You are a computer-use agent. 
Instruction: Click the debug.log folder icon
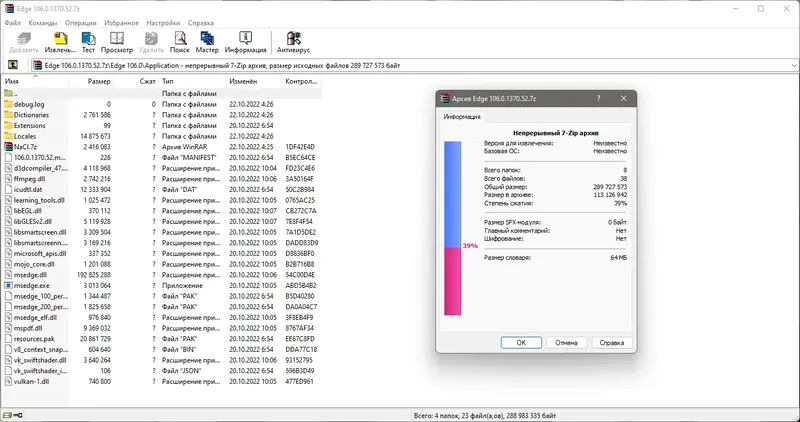tap(8, 104)
